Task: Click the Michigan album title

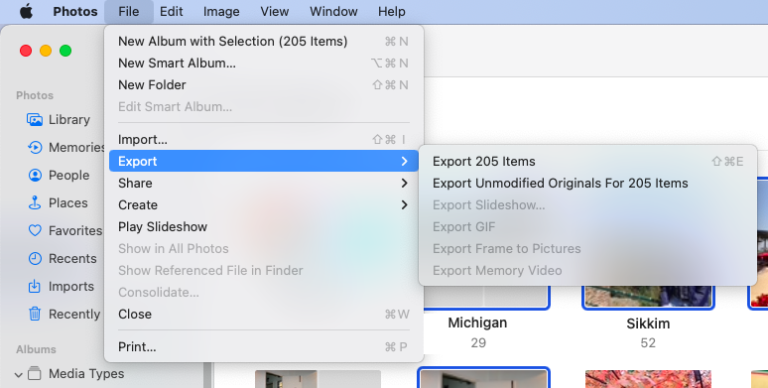Action: click(478, 323)
